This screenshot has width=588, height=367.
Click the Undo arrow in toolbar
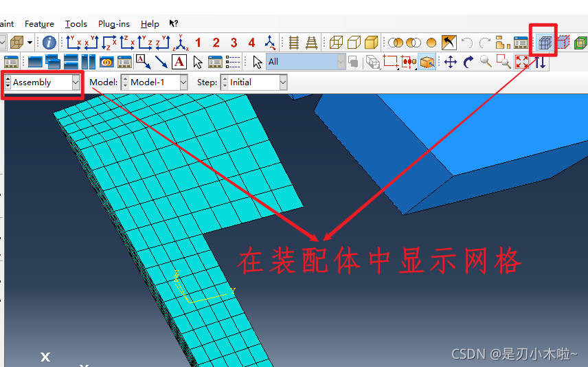tap(467, 43)
